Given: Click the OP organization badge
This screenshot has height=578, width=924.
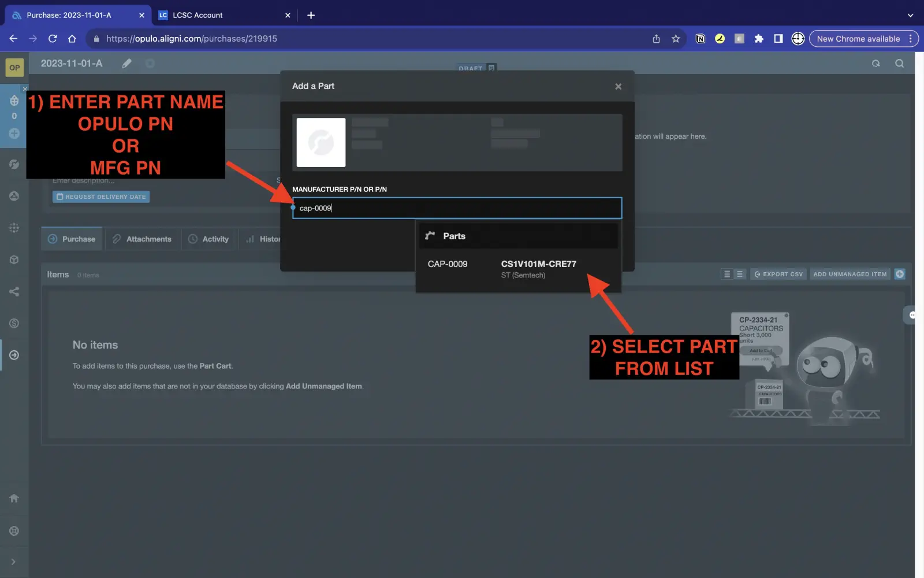Looking at the screenshot, I should pos(14,68).
